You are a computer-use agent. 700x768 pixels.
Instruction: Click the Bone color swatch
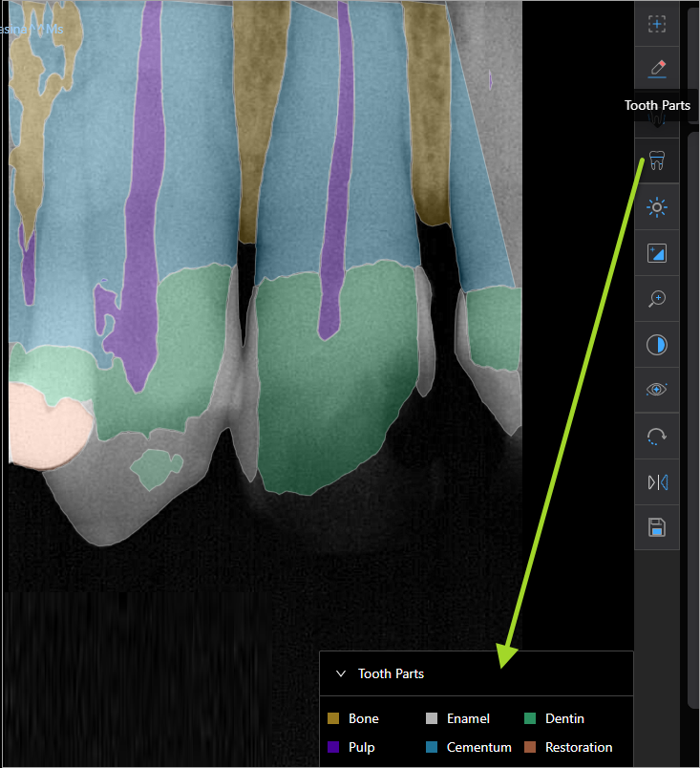tap(332, 718)
